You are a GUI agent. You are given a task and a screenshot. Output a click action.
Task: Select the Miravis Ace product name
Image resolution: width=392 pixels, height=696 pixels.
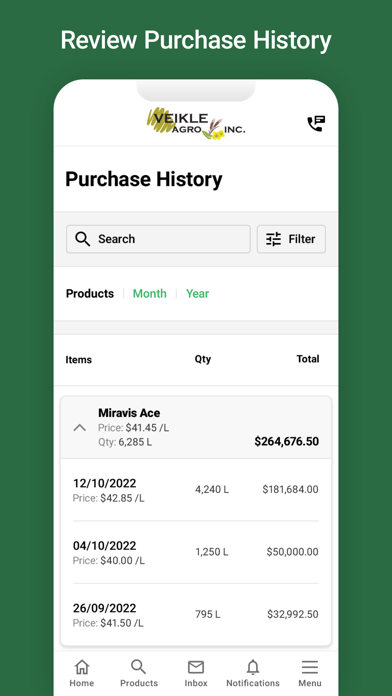point(129,413)
